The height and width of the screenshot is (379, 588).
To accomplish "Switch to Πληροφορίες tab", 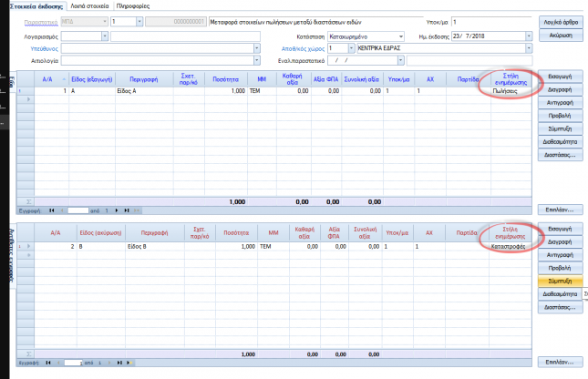I will (x=133, y=6).
